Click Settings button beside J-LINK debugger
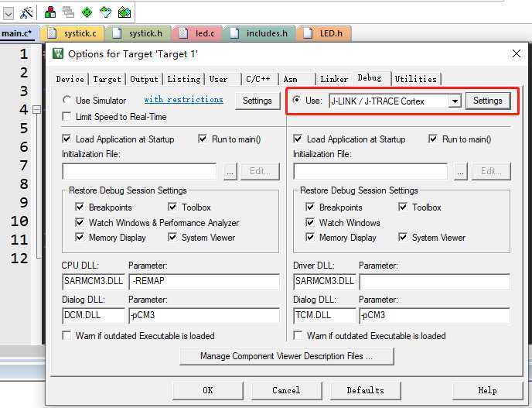This screenshot has height=408, width=532. click(487, 101)
